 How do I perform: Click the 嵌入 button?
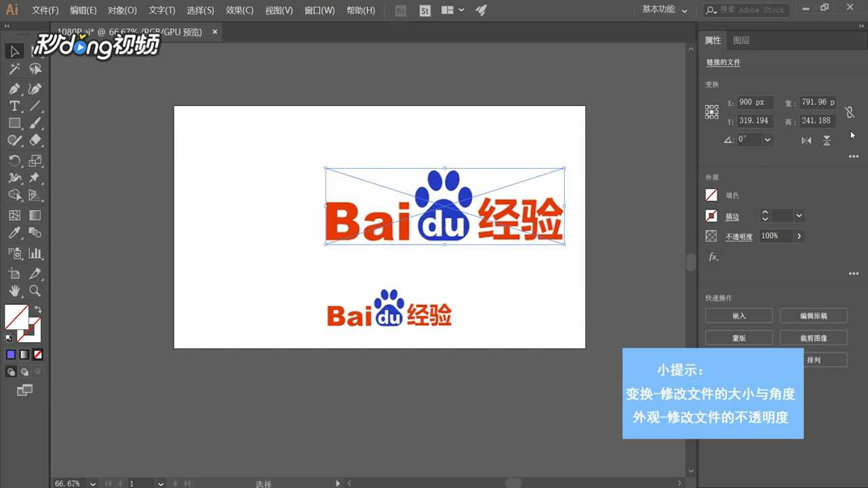coord(739,316)
